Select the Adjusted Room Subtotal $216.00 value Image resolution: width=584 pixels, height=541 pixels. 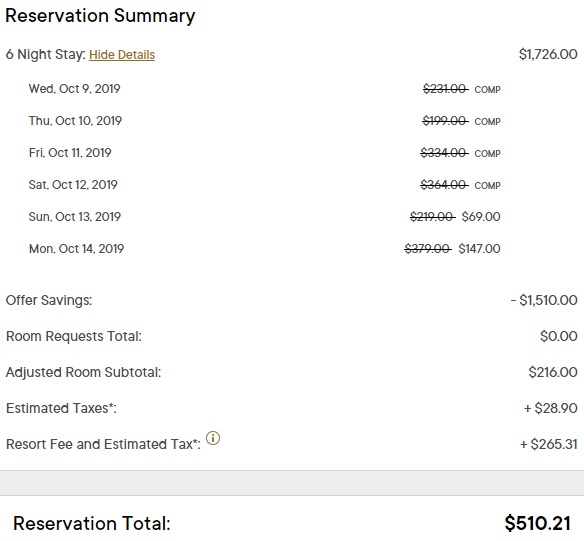coord(553,372)
